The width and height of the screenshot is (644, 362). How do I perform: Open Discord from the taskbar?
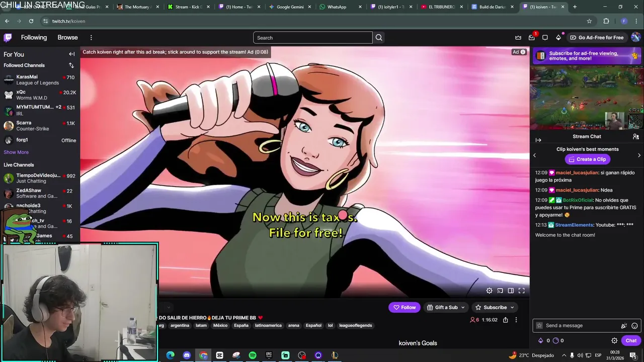pyautogui.click(x=187, y=355)
